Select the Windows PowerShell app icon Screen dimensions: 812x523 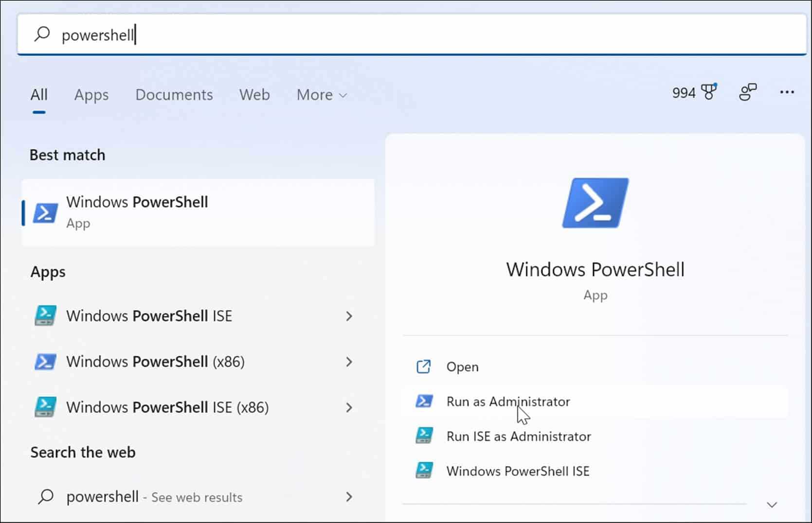44,212
